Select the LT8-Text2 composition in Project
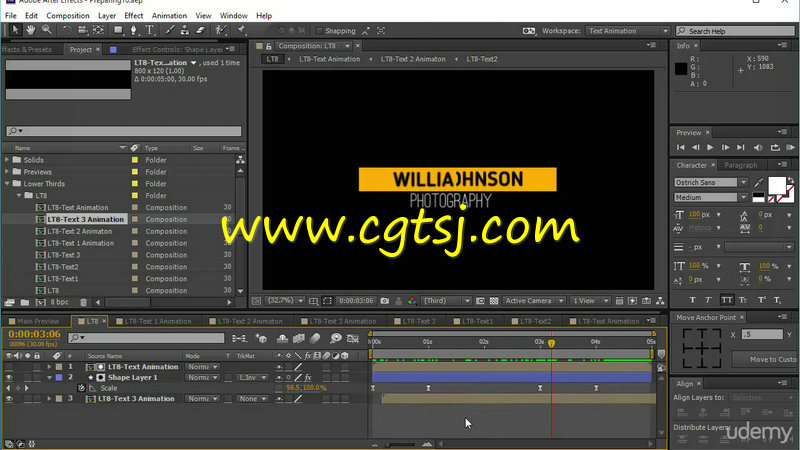 coord(63,267)
